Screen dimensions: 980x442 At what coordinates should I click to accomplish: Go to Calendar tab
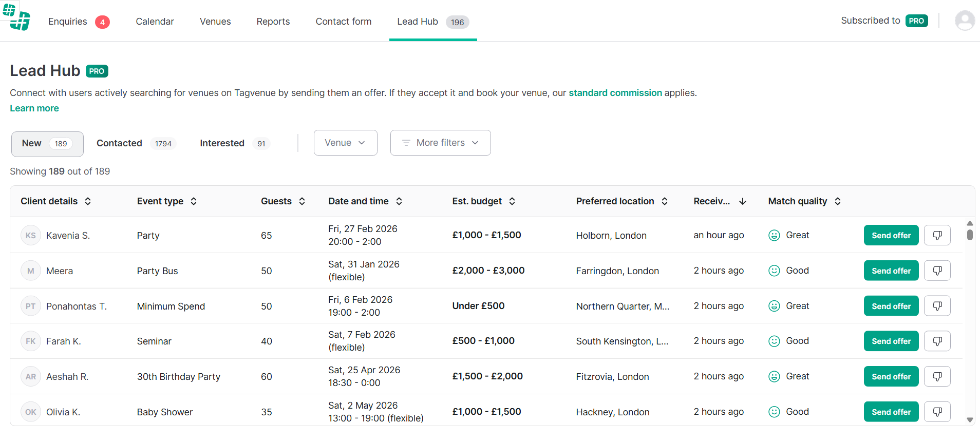point(155,22)
